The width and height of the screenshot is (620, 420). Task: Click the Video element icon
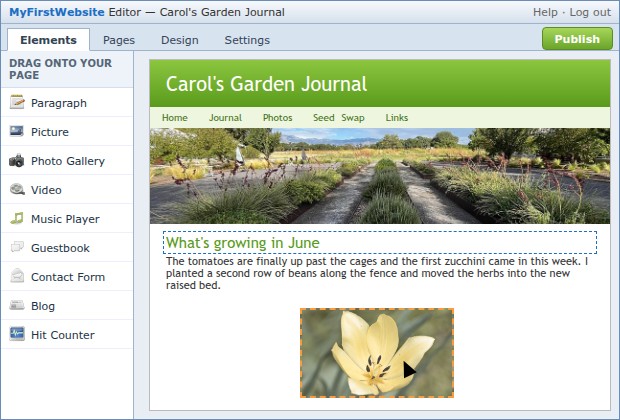pos(17,189)
